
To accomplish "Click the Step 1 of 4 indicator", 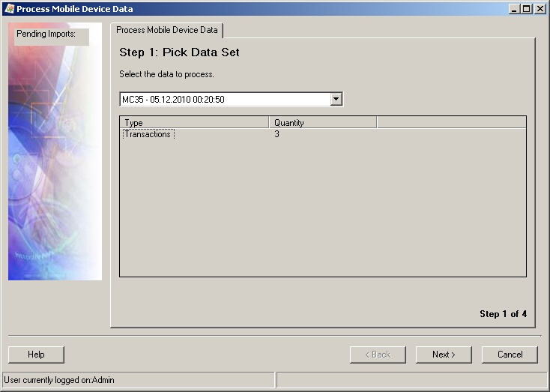I will pos(503,314).
